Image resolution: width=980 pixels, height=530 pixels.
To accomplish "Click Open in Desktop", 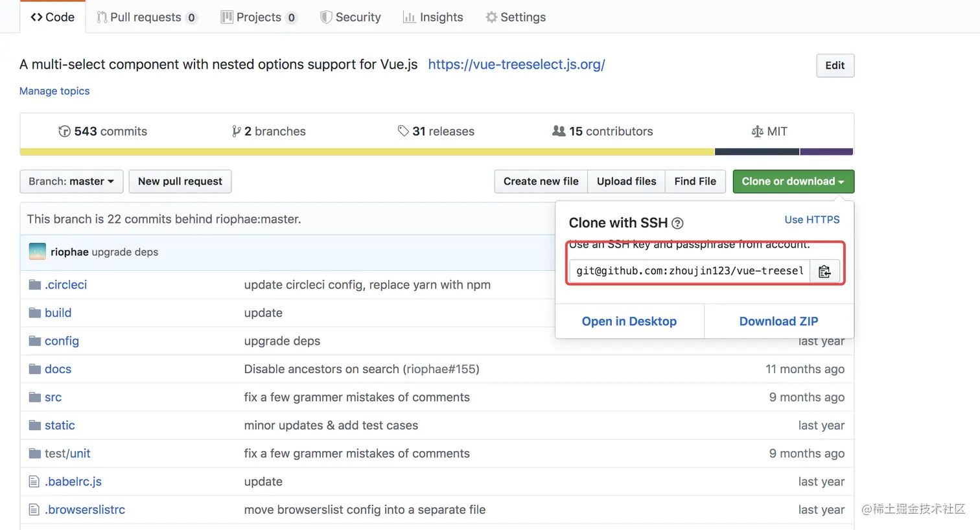I will (629, 321).
